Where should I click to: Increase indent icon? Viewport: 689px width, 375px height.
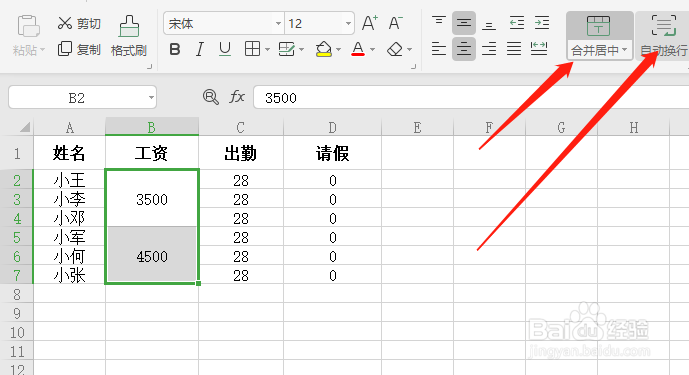[x=542, y=23]
